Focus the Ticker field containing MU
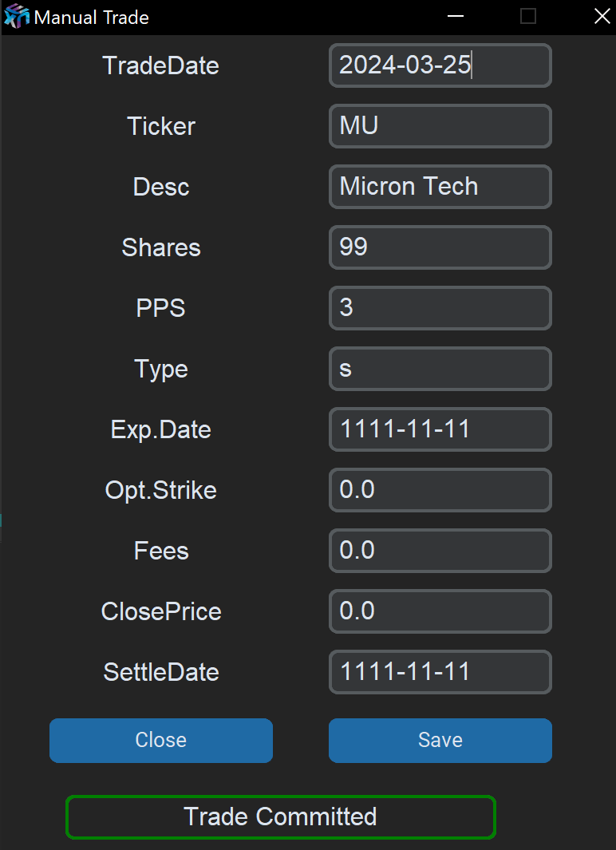616x850 pixels. (440, 126)
